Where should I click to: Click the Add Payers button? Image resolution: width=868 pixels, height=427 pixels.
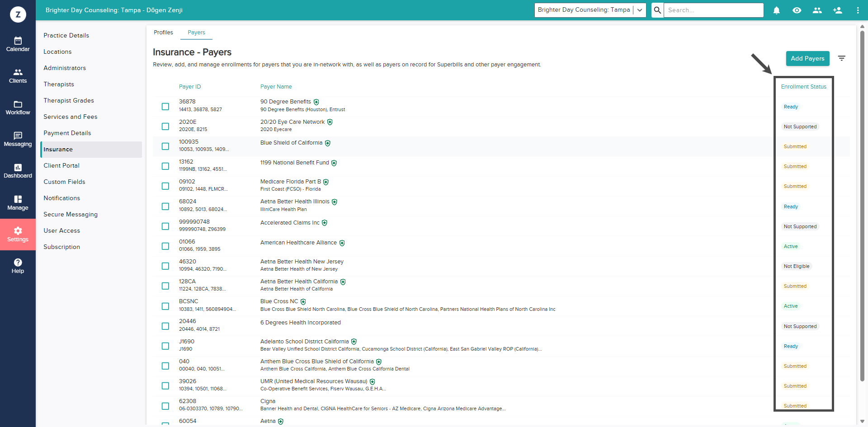pos(807,58)
